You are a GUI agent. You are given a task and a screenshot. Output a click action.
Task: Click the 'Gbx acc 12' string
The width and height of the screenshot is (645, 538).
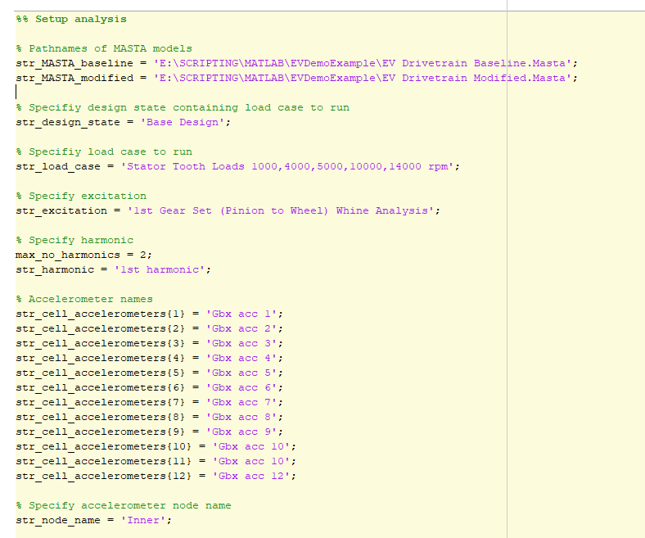[x=251, y=476]
